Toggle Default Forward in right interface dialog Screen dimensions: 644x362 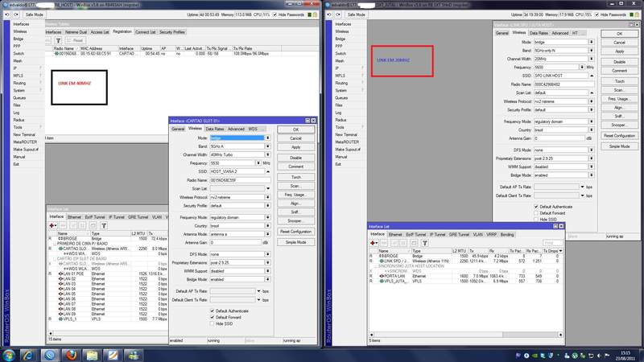click(536, 213)
